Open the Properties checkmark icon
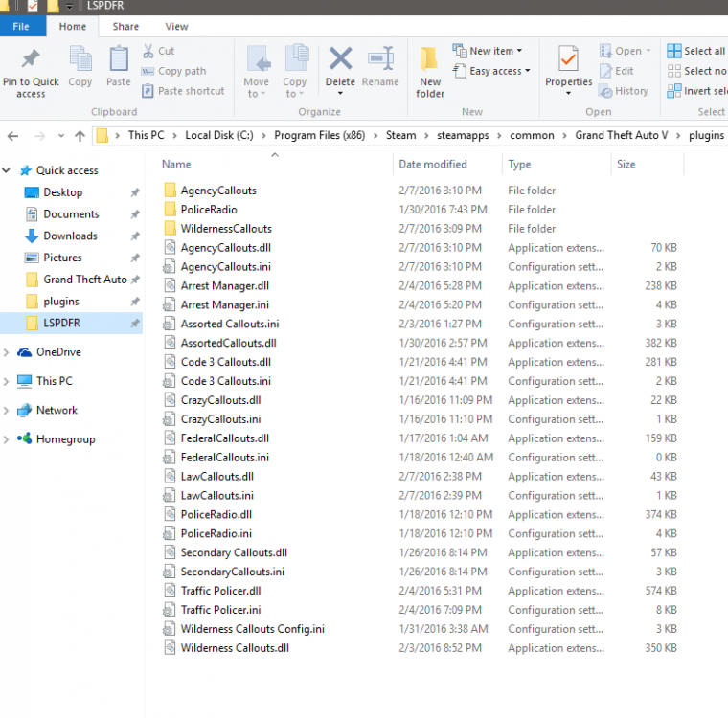Viewport: 728px width, 718px height. (x=568, y=59)
